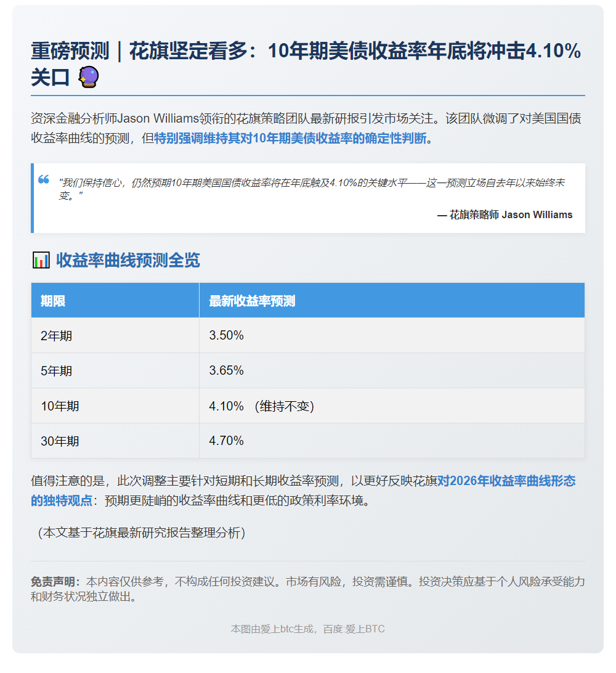Click the 4.10% (维持不变) cell
The width and height of the screenshot is (616, 673).
click(x=262, y=406)
